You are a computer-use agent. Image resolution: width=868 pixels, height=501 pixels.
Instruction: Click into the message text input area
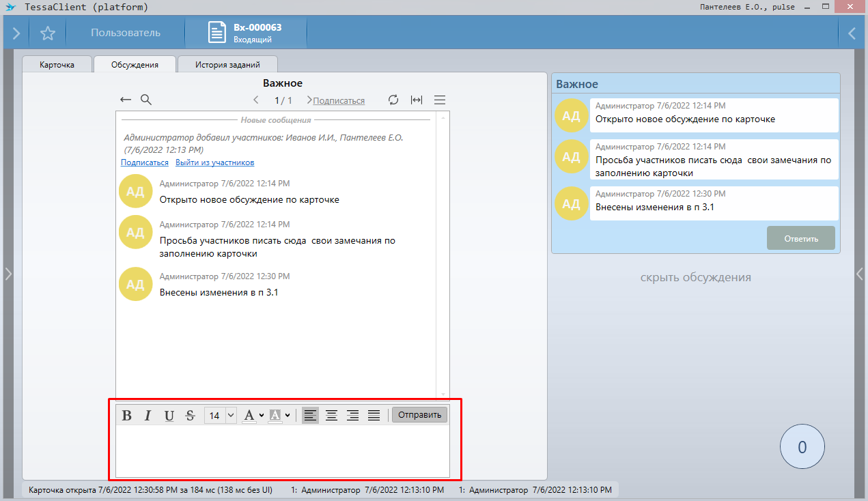coord(282,450)
